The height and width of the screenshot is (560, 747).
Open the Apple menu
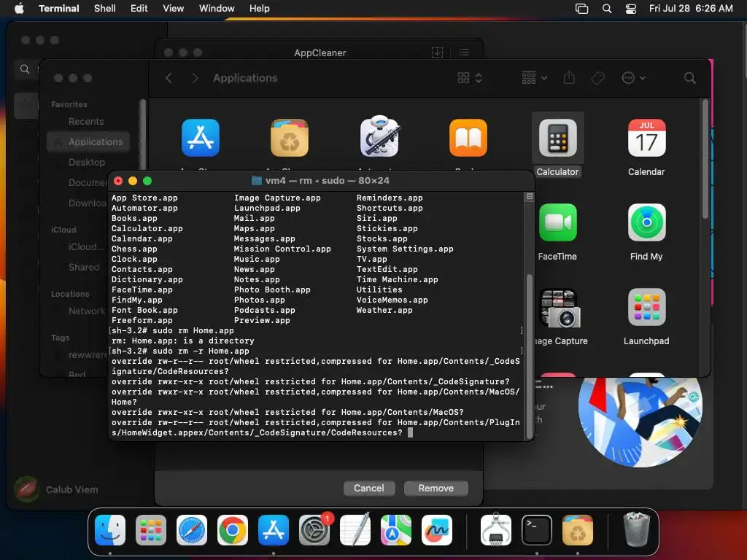(19, 8)
